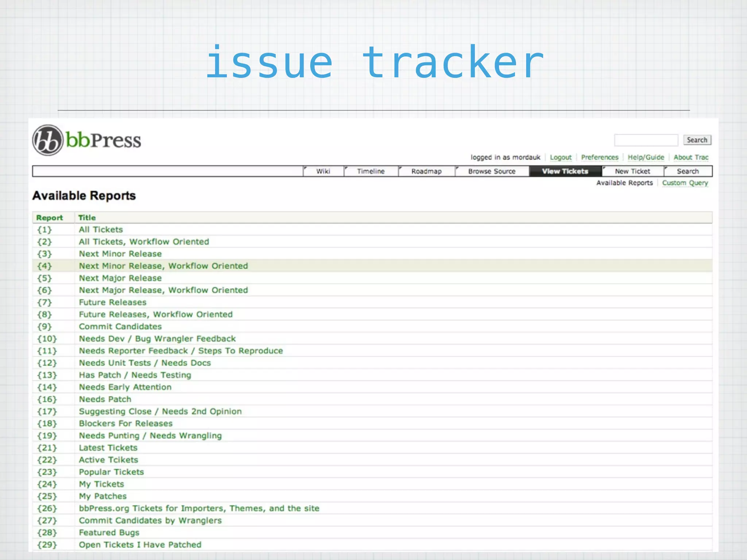
Task: Click report number {29}
Action: click(x=47, y=545)
